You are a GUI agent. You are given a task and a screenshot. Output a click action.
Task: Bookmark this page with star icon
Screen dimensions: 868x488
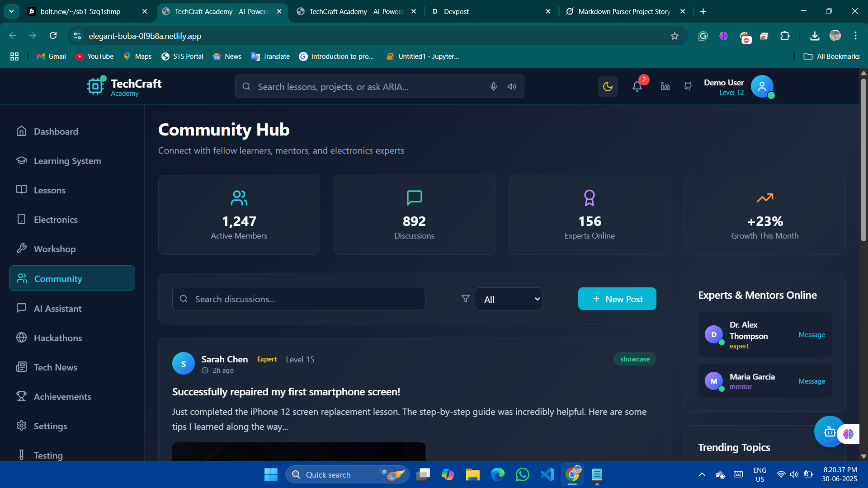point(675,36)
